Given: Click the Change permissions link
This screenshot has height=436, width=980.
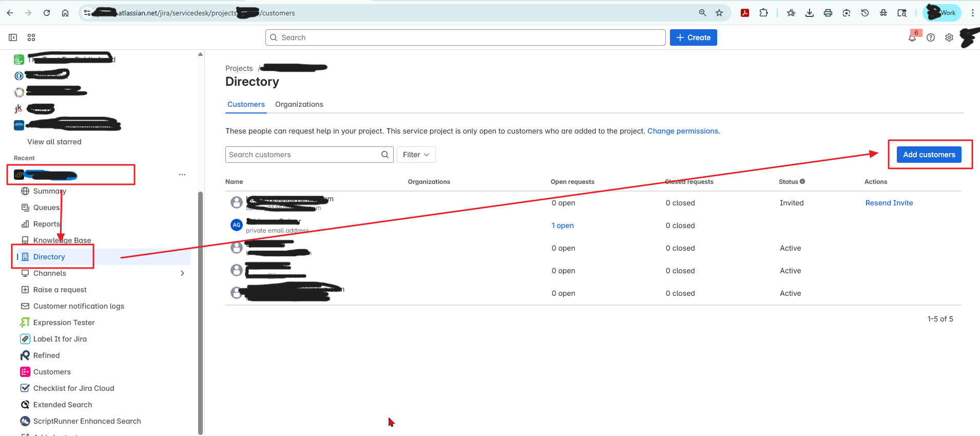Looking at the screenshot, I should point(684,131).
